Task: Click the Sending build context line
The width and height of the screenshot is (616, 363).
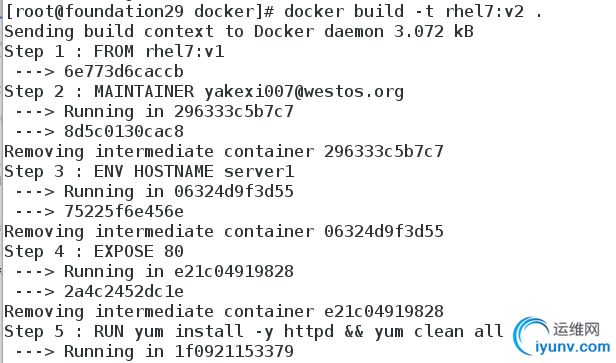Action: [239, 32]
